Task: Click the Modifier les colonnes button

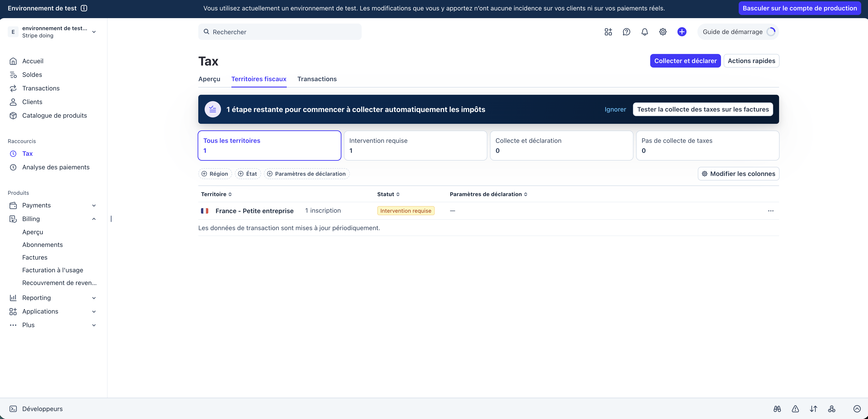Action: pyautogui.click(x=738, y=174)
